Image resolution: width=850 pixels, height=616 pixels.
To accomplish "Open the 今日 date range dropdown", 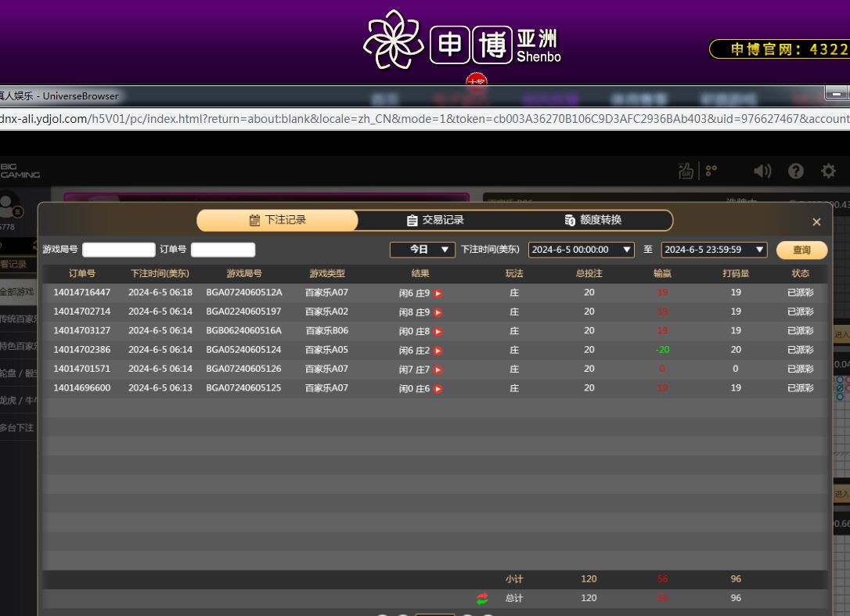I will 423,250.
